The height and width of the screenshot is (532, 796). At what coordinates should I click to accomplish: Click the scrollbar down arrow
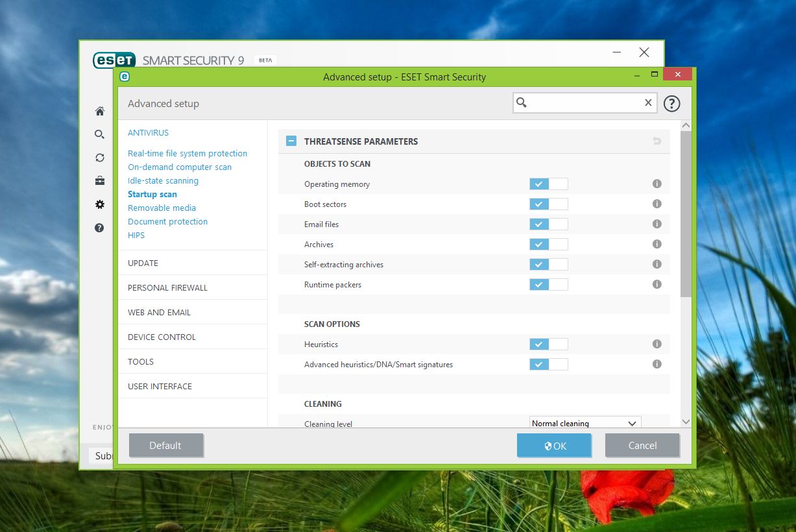(686, 422)
